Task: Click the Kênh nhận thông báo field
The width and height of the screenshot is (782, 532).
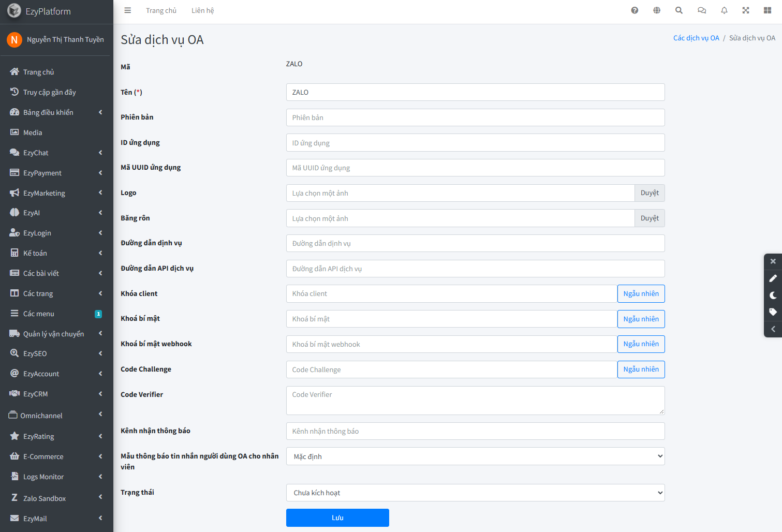Action: point(475,431)
